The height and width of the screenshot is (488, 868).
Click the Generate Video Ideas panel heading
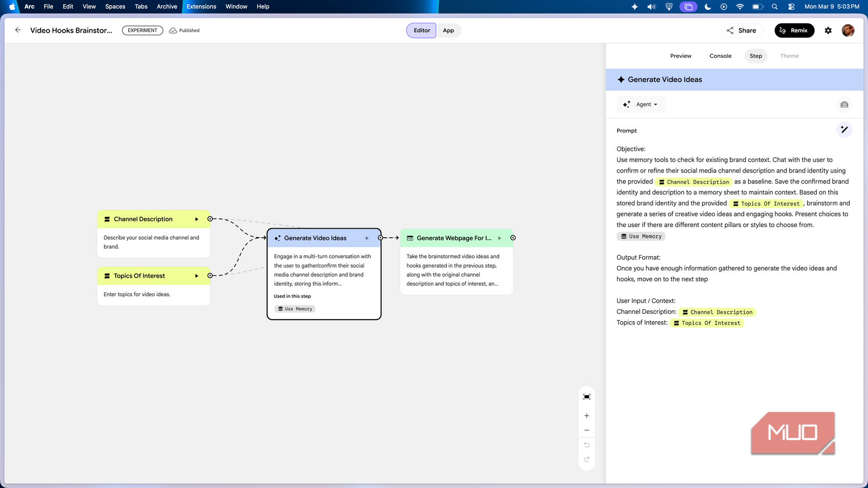[x=664, y=79]
